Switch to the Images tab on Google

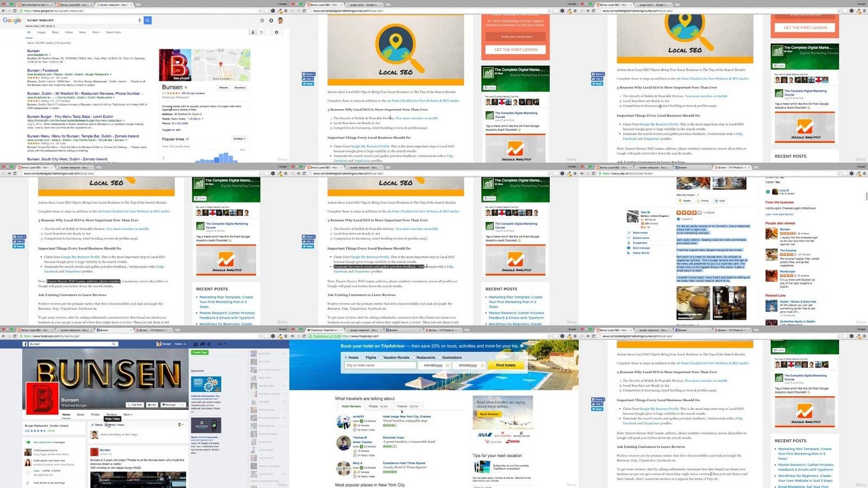pos(41,32)
